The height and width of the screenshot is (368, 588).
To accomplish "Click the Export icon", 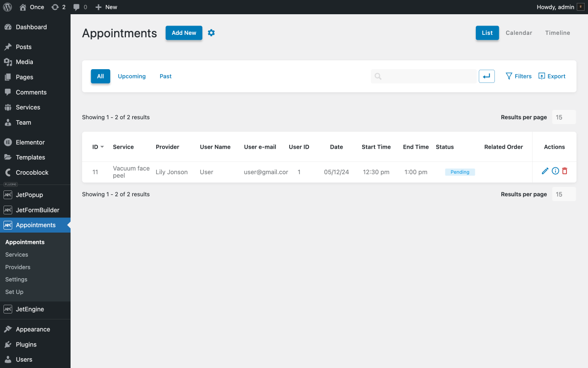I will [x=541, y=76].
